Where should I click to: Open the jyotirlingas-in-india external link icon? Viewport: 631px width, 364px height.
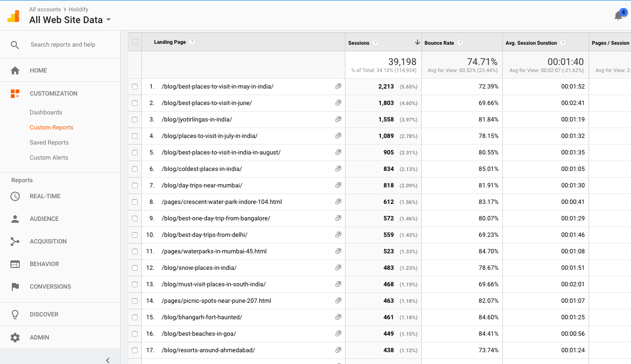[x=338, y=120]
